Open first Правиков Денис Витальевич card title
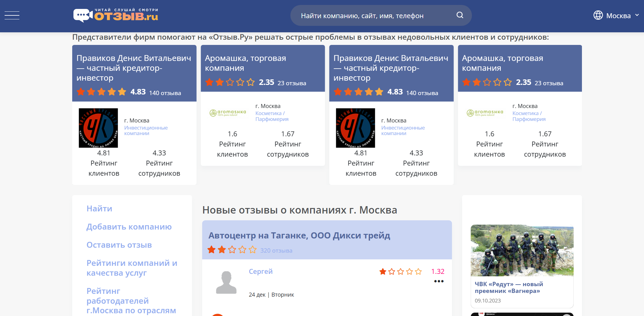The height and width of the screenshot is (316, 644). point(134,68)
